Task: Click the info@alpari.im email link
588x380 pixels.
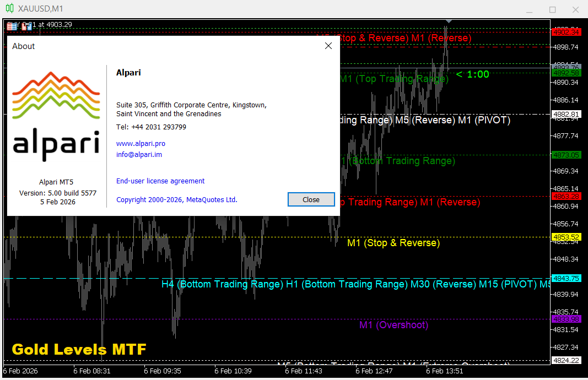Action: 139,154
